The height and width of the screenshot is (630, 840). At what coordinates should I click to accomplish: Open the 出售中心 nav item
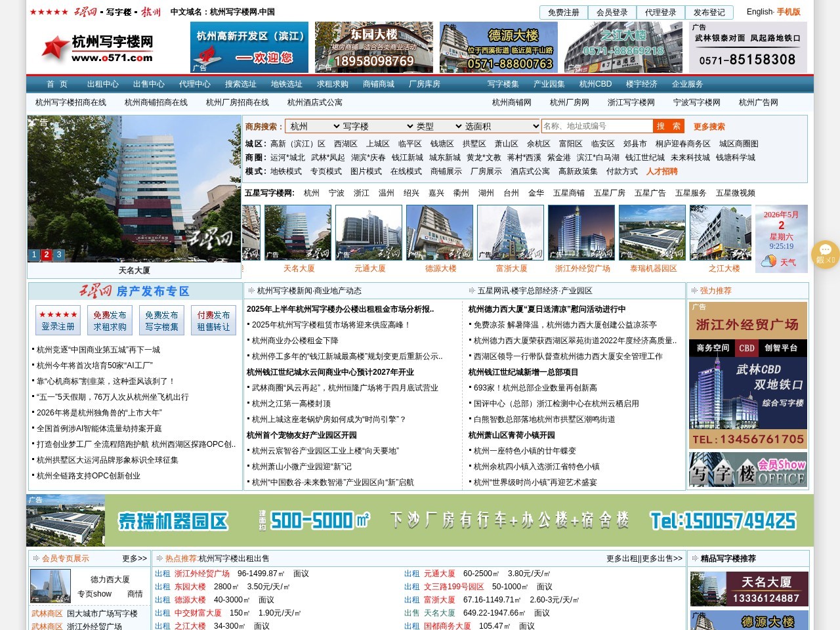pyautogui.click(x=149, y=84)
